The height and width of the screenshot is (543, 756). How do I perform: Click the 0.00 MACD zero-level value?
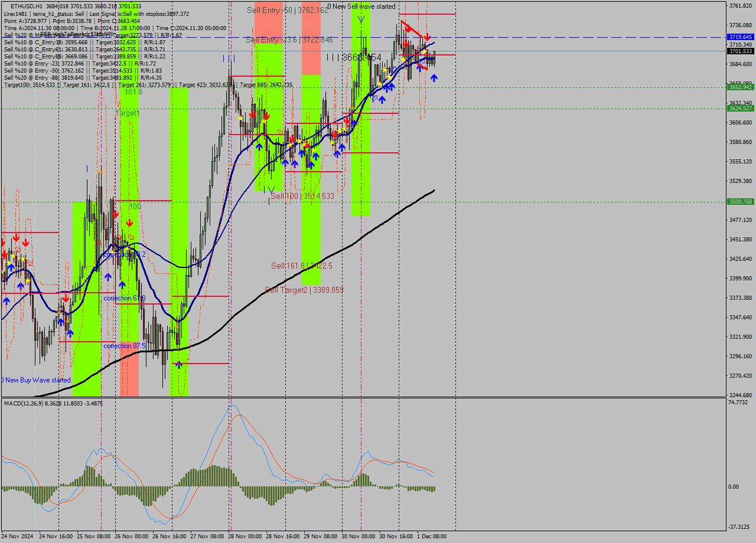coord(734,487)
